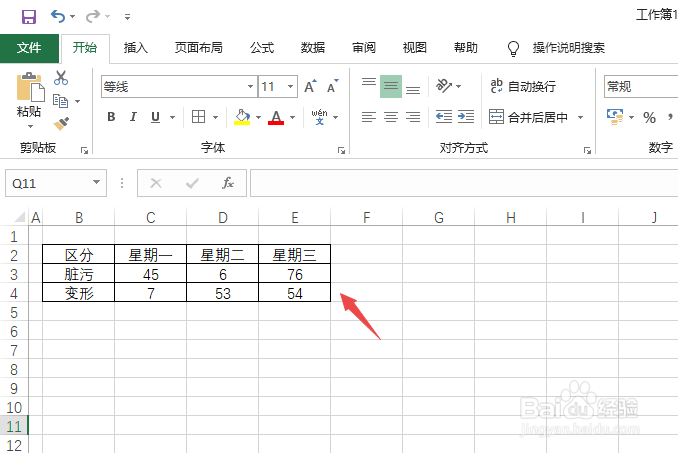Click the 操作说明搜索 search box

pyautogui.click(x=569, y=48)
